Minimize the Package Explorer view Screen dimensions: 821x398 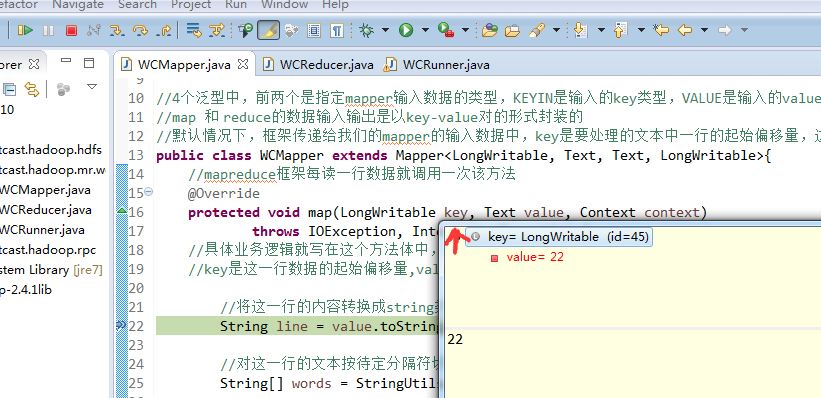pyautogui.click(x=65, y=61)
